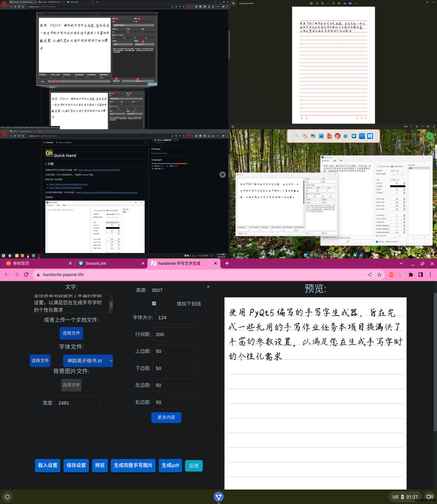Toggle the 增加下划线 checkbox
The height and width of the screenshot is (504, 437).
click(x=154, y=303)
